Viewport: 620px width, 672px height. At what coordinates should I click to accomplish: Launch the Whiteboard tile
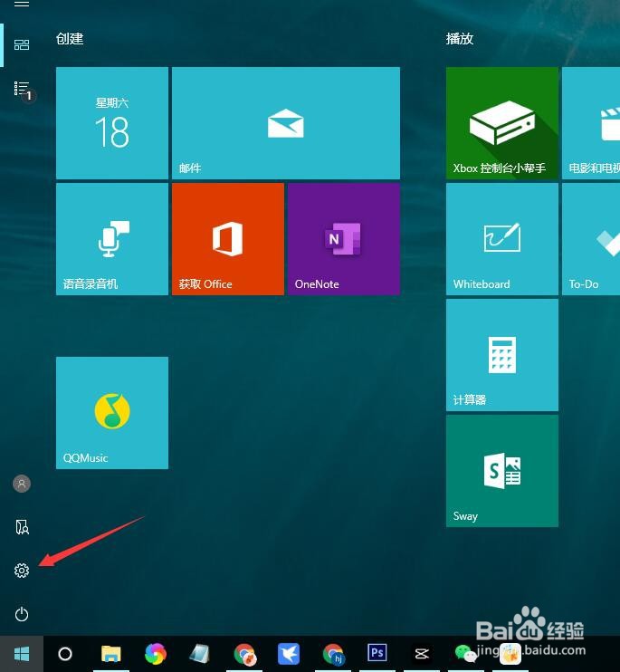coord(502,239)
